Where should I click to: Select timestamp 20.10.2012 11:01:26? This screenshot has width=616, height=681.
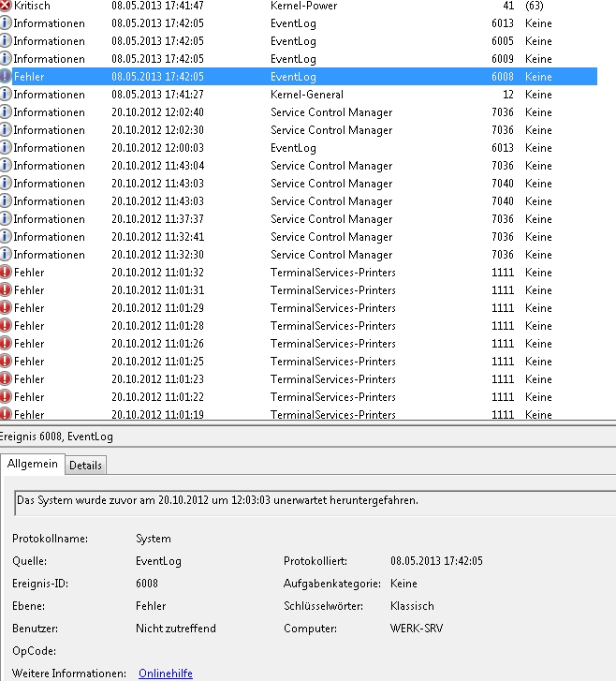click(x=157, y=344)
